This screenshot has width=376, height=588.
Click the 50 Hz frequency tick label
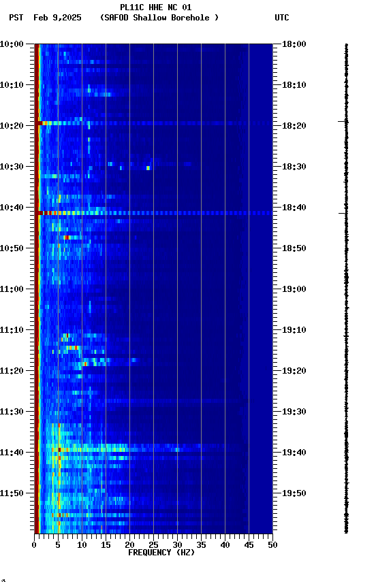coord(273,545)
